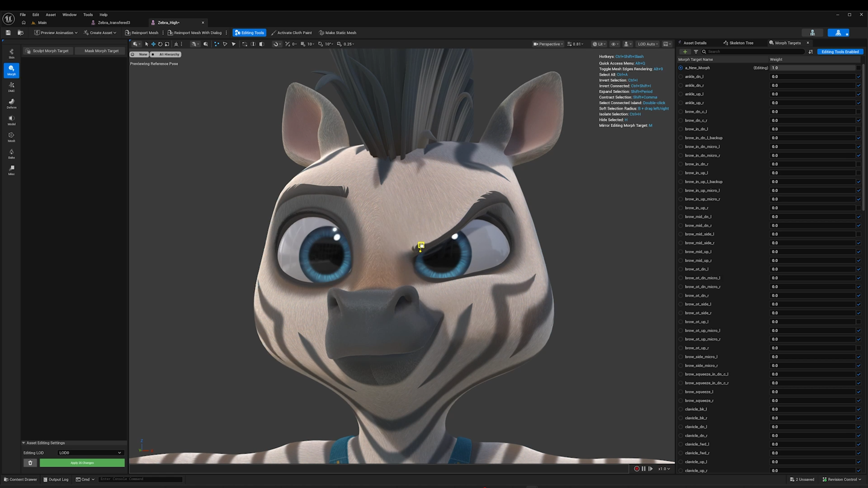Select the Morph mode sidebar icon
Viewport: 868px width, 488px height.
click(x=11, y=70)
